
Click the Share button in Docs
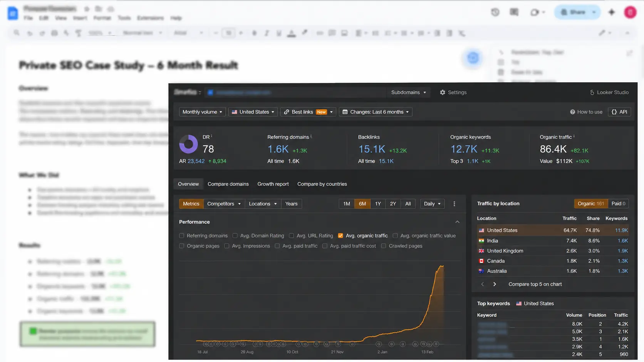coord(573,12)
